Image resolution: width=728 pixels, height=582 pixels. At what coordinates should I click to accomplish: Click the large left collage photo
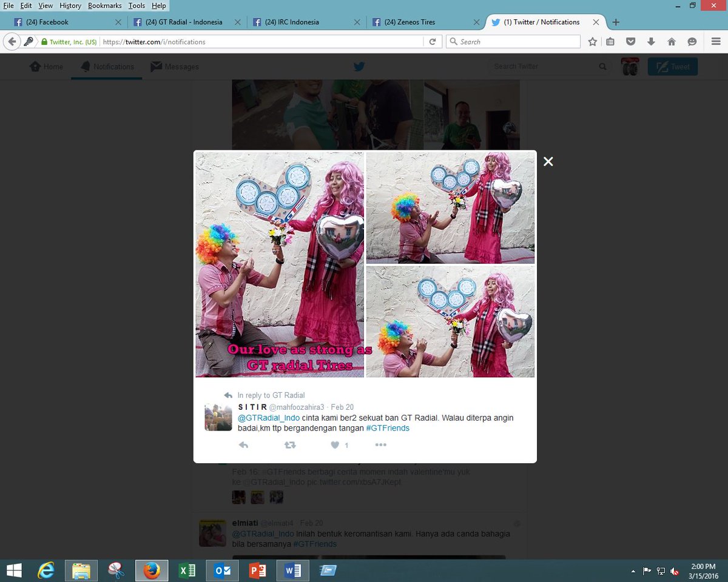pyautogui.click(x=280, y=264)
